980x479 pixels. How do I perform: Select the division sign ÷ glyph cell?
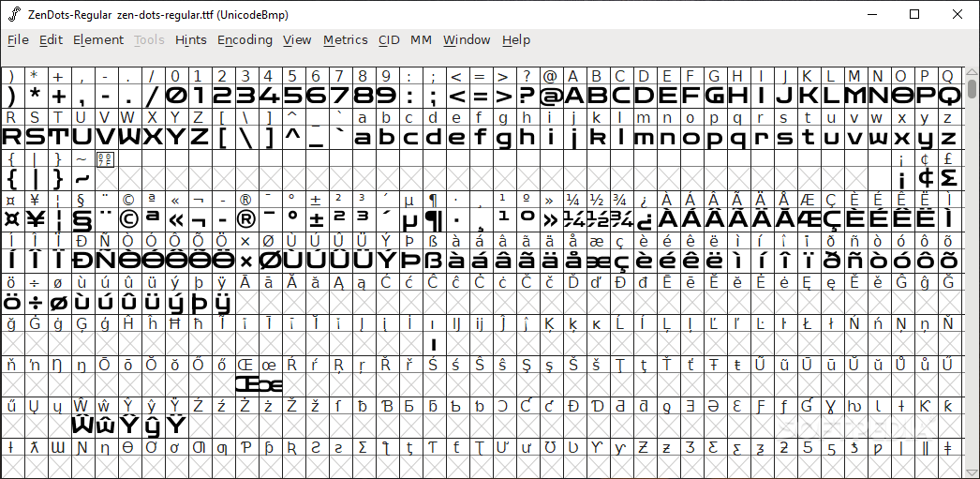(x=35, y=303)
